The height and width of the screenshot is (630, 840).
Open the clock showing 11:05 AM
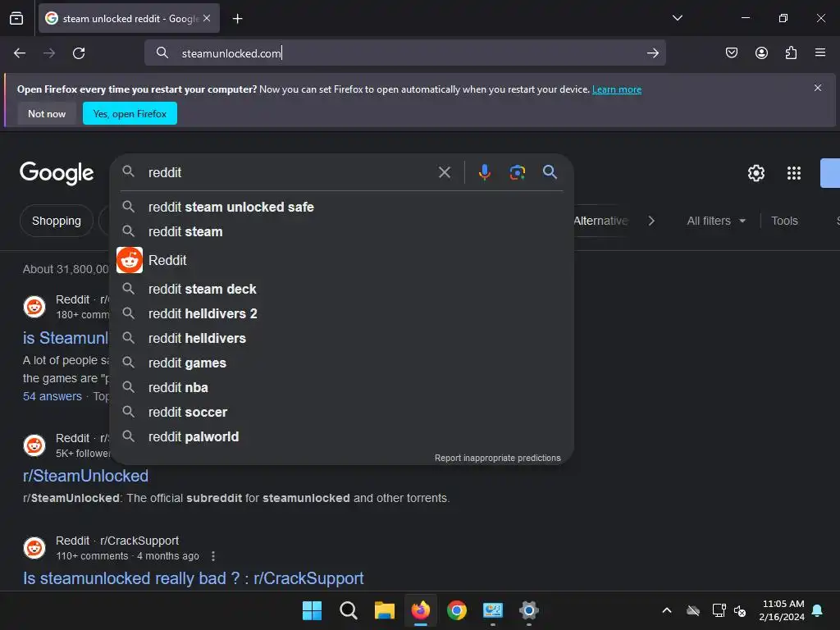pos(782,610)
